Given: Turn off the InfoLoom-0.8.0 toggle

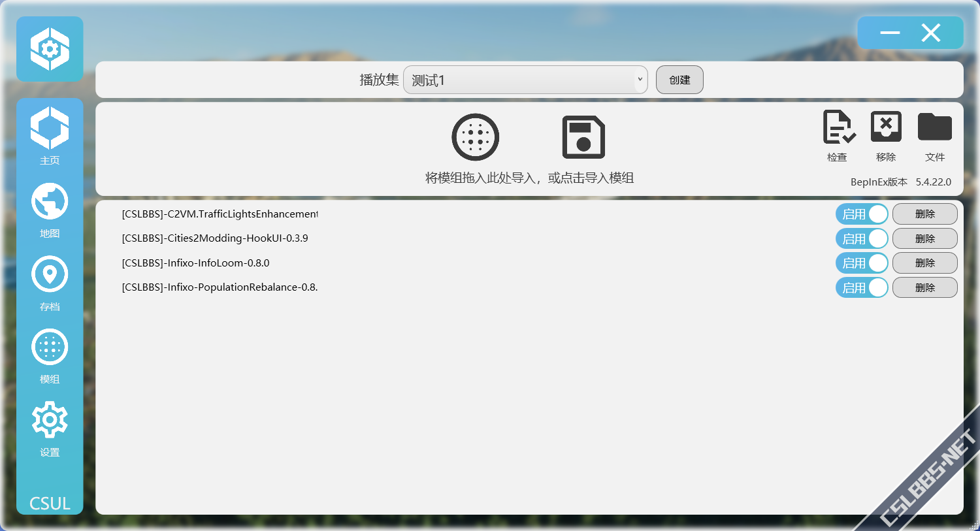Looking at the screenshot, I should pyautogui.click(x=862, y=263).
